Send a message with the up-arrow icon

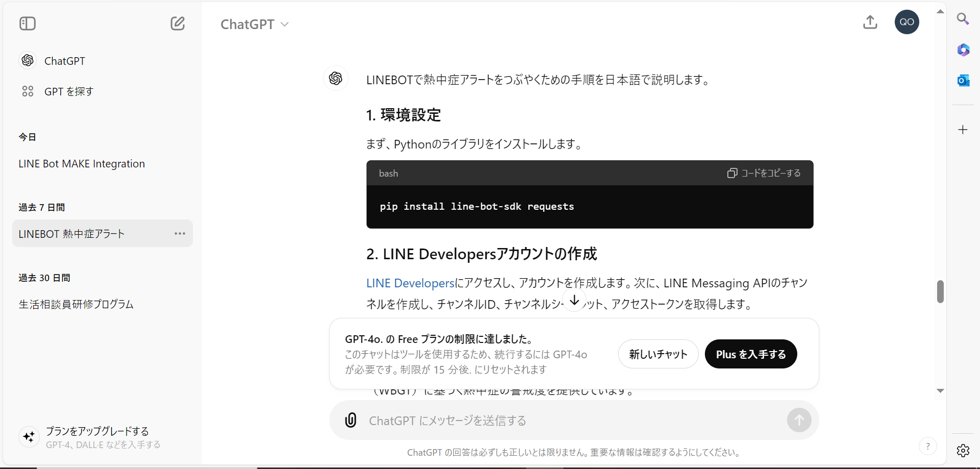799,420
